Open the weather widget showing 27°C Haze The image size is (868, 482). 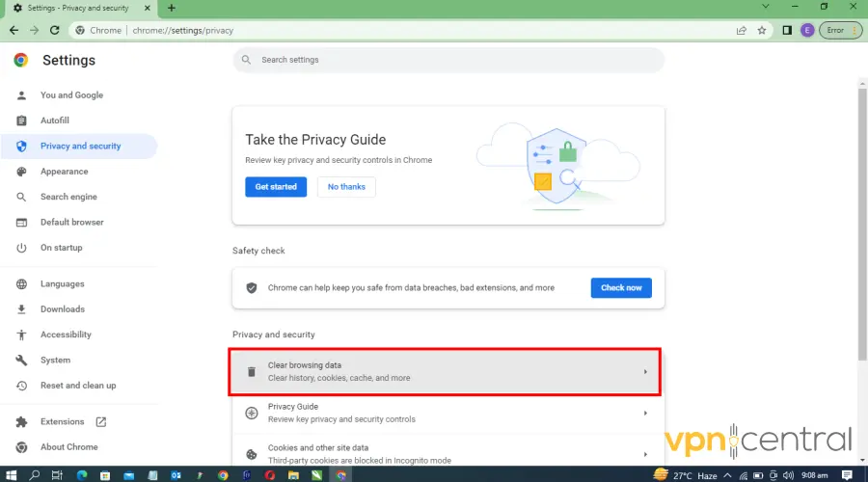(686, 475)
